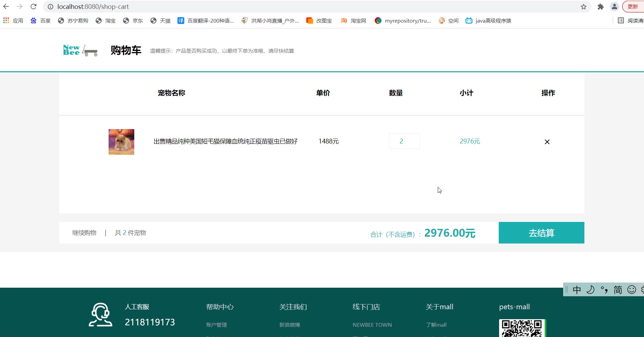This screenshot has height=337, width=644.
Task: Click the browser forward arrow
Action: (20, 7)
